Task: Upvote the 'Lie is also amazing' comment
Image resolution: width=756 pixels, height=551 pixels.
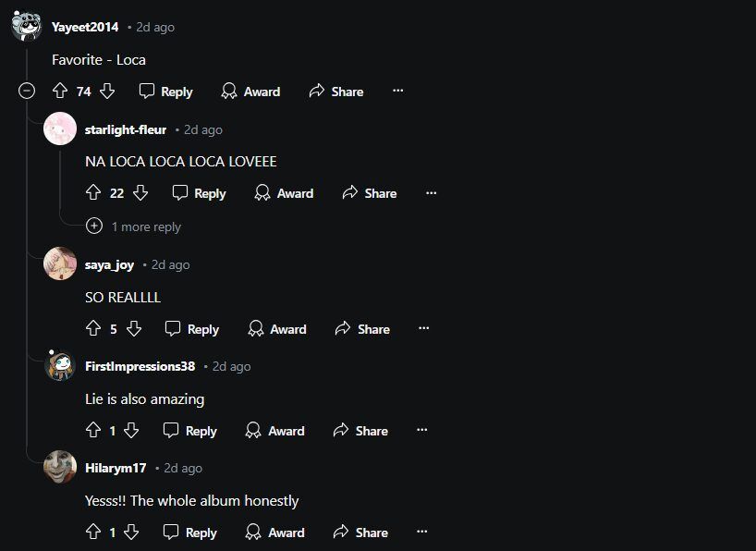Action: point(91,431)
